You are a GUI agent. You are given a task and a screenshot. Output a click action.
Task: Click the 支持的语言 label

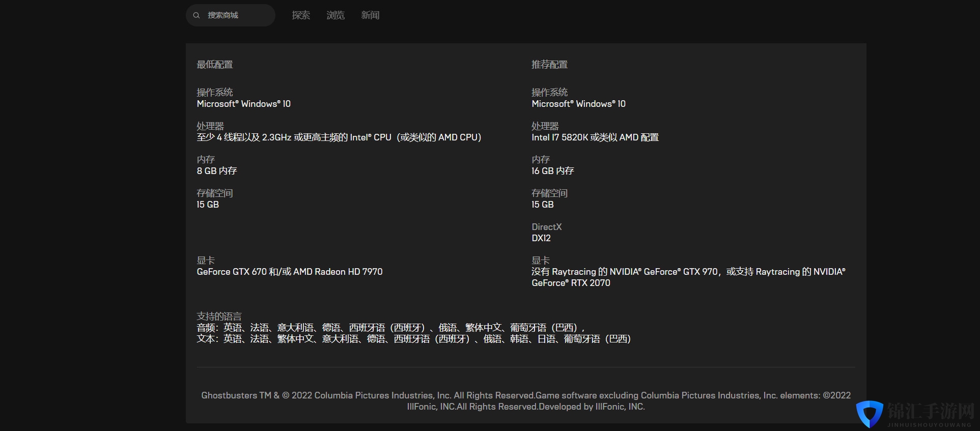pos(219,317)
